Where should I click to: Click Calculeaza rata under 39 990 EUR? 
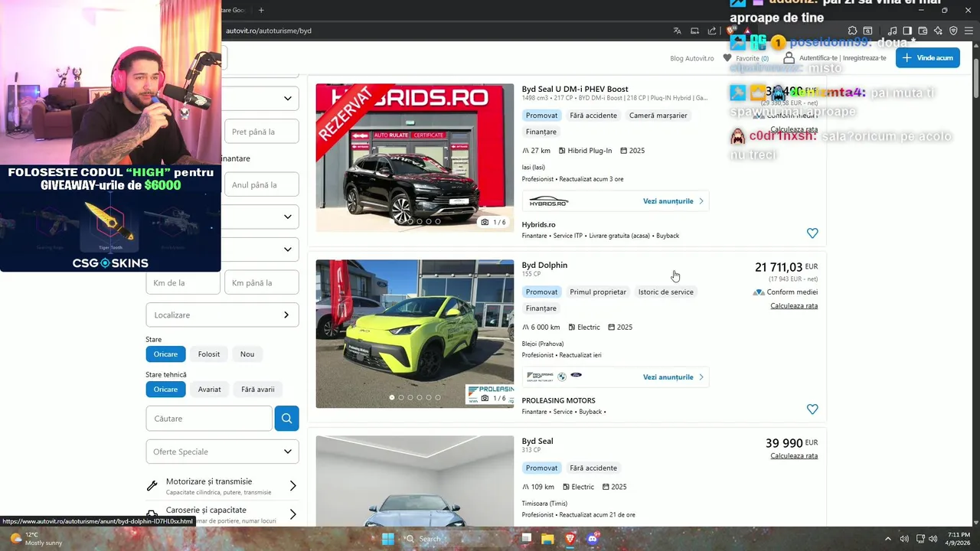click(794, 456)
